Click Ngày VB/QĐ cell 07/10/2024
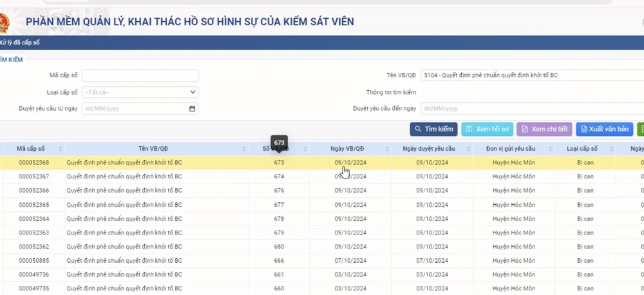Image resolution: width=644 pixels, height=295 pixels. tap(350, 260)
